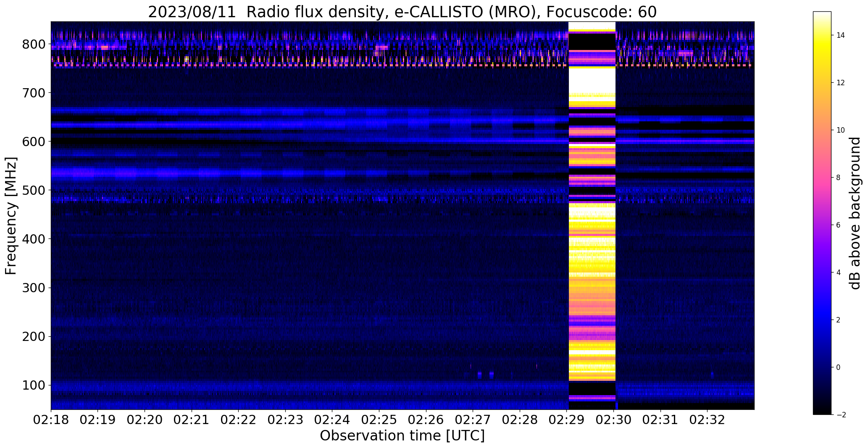The width and height of the screenshot is (868, 448).
Task: Click the 02:32 time tick label
Action: coord(708,420)
